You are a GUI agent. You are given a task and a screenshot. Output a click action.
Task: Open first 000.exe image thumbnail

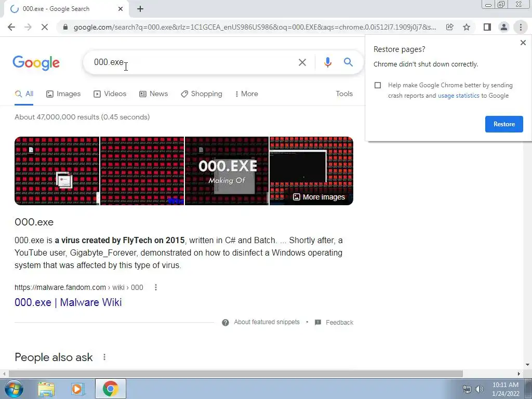click(57, 171)
